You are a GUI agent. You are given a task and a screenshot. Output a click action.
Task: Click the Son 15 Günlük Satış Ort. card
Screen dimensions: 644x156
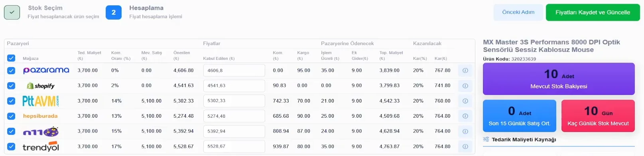[519, 116]
